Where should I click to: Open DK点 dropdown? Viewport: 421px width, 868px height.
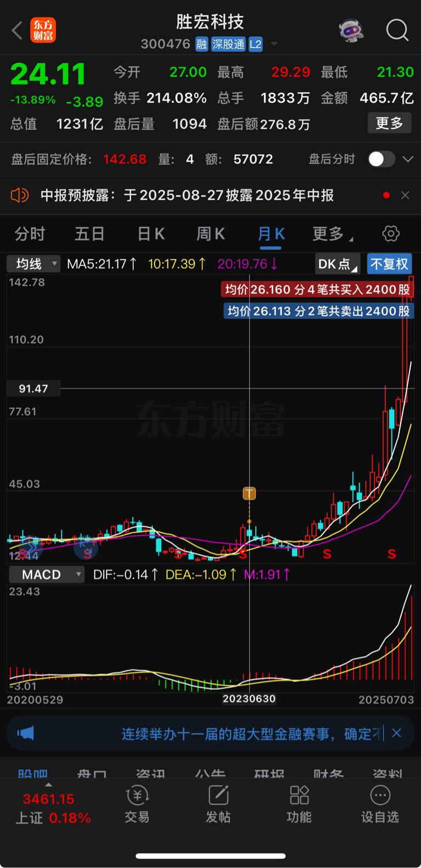click(338, 264)
